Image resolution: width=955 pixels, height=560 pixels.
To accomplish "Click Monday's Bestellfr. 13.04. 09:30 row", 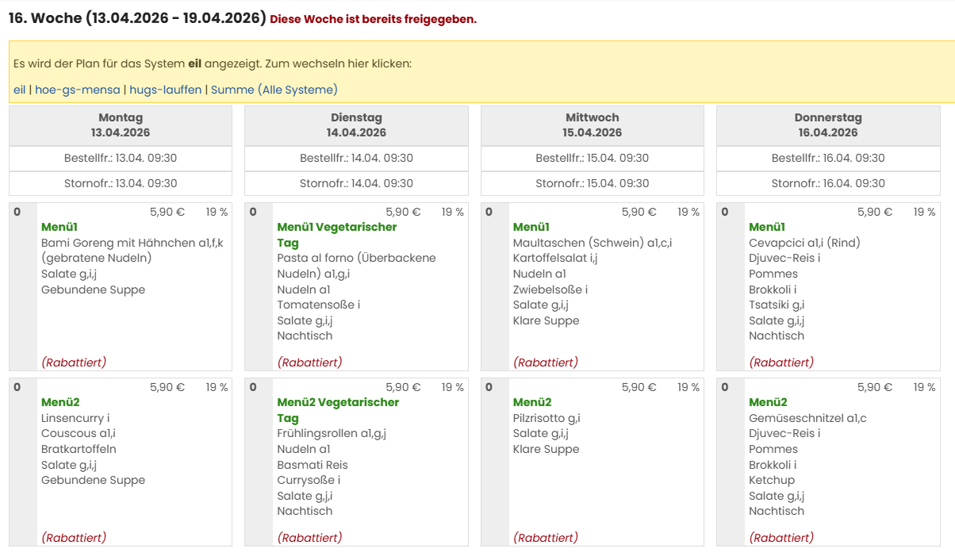I will (x=121, y=158).
